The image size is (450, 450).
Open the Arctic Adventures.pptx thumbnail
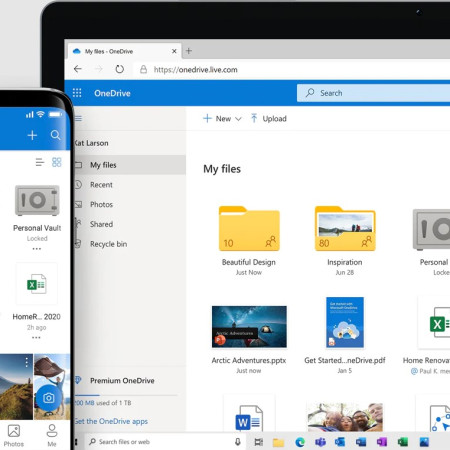coord(249,327)
